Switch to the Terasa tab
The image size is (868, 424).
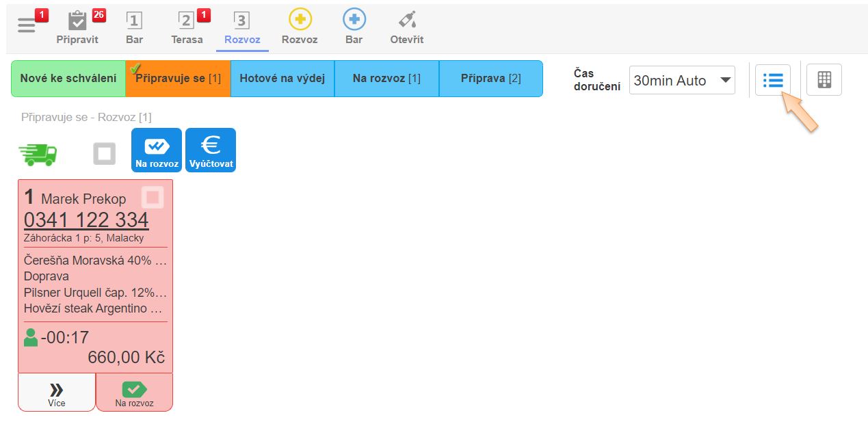tap(187, 27)
